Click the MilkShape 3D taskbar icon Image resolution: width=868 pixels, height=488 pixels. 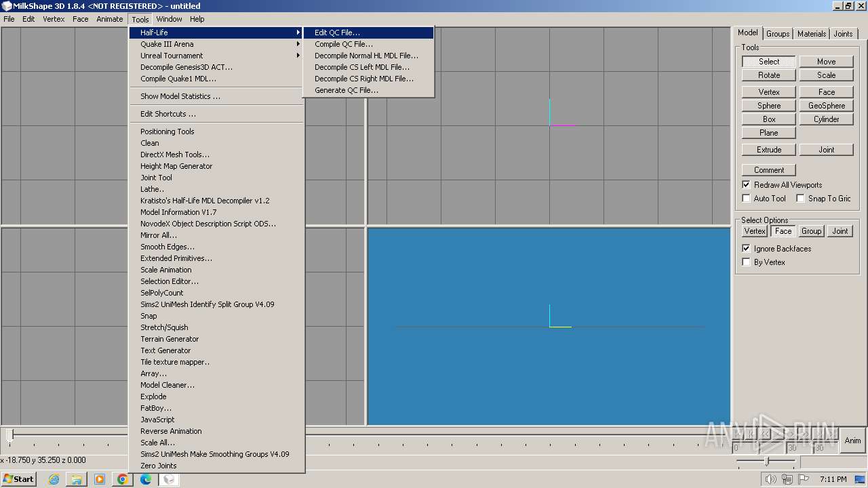click(169, 479)
